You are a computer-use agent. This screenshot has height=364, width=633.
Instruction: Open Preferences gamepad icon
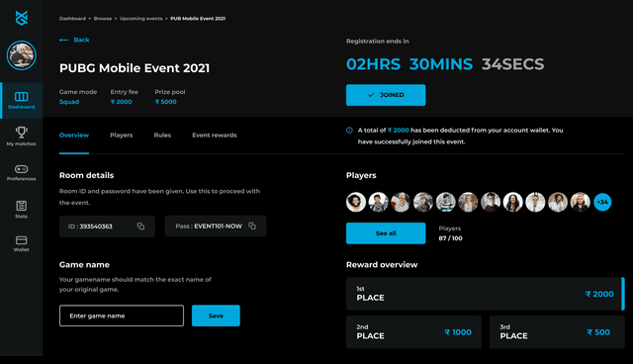click(x=22, y=169)
